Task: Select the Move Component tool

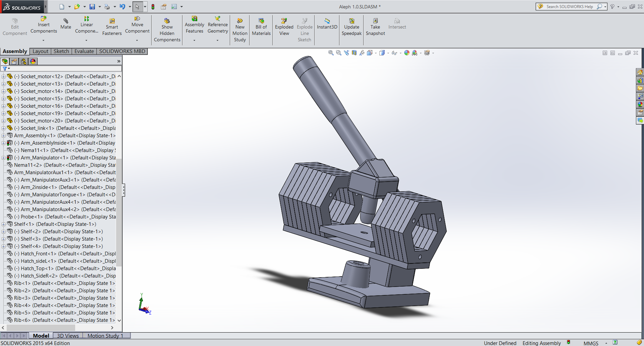Action: coord(137,25)
